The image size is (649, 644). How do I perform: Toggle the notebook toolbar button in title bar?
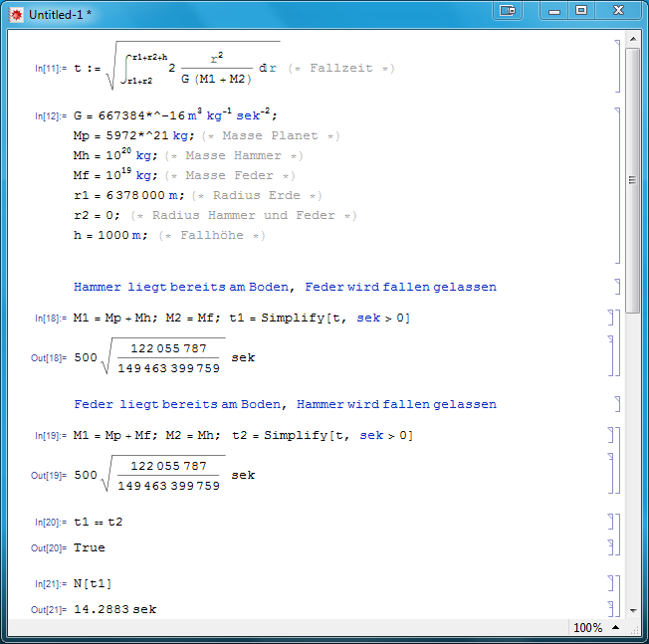(508, 11)
